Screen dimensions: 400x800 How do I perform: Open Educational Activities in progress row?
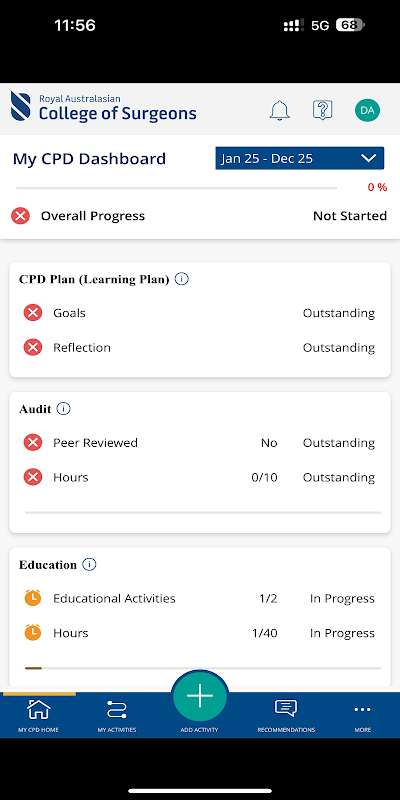[x=199, y=598]
